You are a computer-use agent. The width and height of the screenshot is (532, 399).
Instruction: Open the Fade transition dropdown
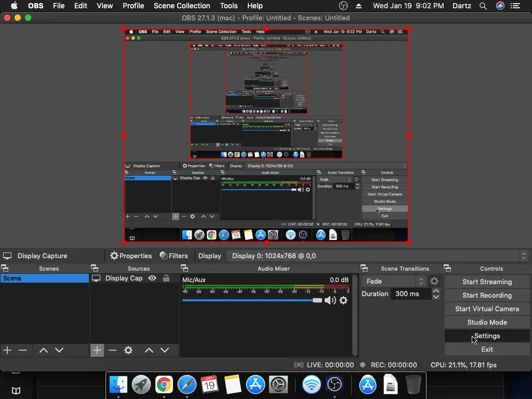[394, 281]
